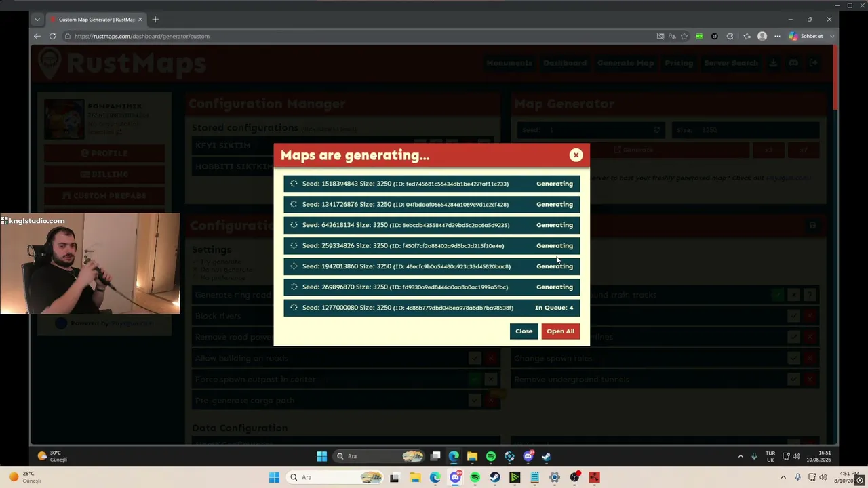
Task: Expand hidden tray icons on bottom taskbar
Action: [783, 477]
